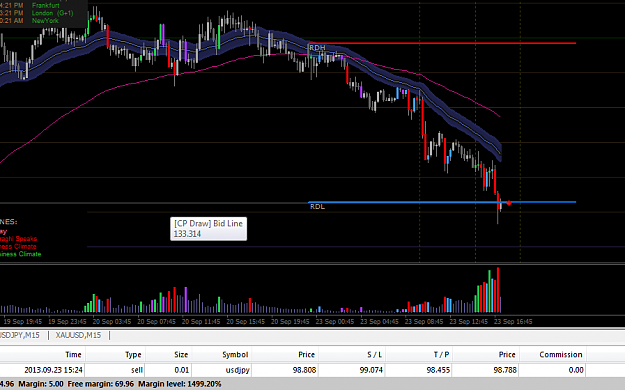Image resolution: width=625 pixels, height=390 pixels.
Task: Click the 20 Sep 11:45 time axis label
Action: pos(201,321)
